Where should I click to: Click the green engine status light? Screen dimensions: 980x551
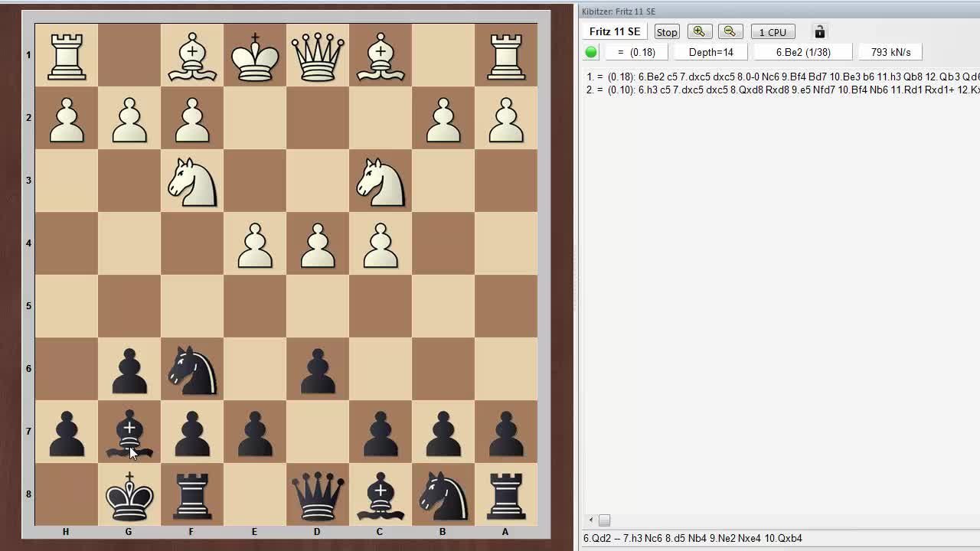(591, 52)
